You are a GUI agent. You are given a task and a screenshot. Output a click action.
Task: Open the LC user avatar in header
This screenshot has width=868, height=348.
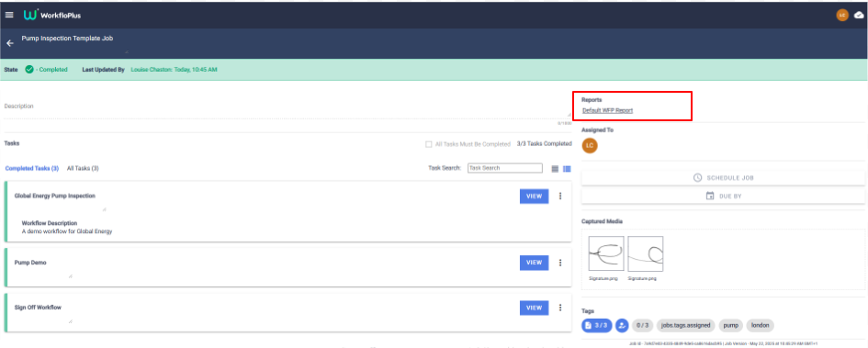point(842,15)
